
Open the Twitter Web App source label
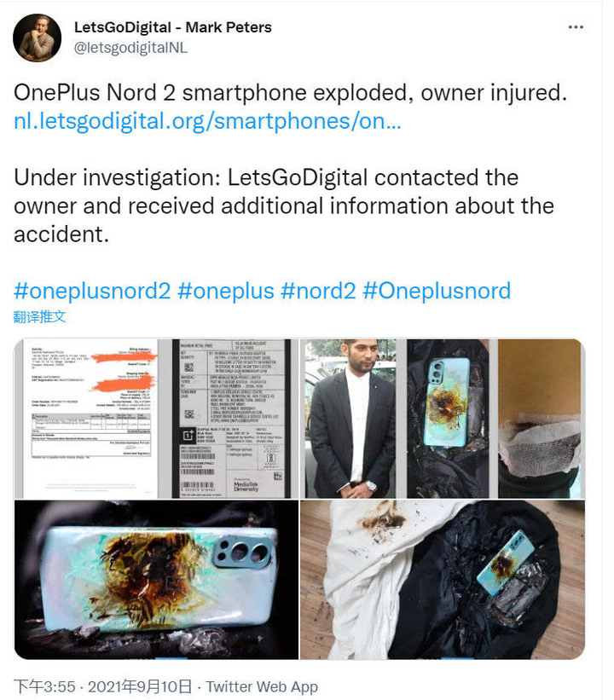point(262,686)
